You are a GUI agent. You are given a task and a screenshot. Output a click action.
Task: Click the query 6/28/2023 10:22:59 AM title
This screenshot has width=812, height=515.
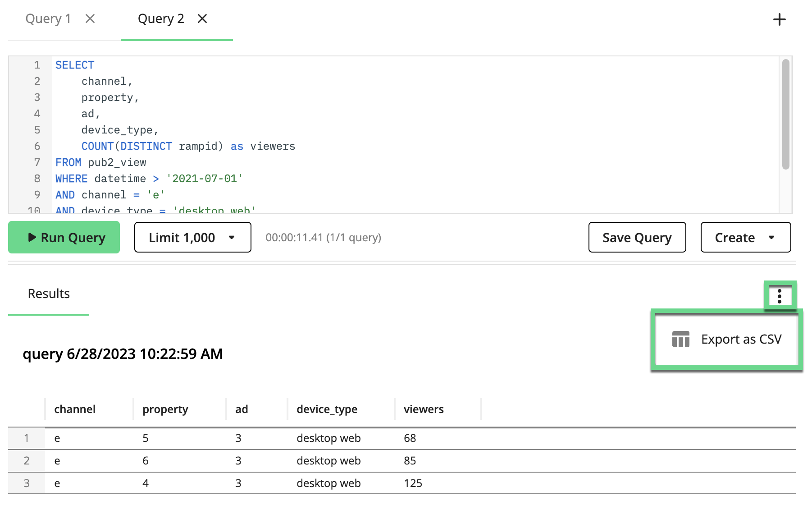pyautogui.click(x=123, y=354)
